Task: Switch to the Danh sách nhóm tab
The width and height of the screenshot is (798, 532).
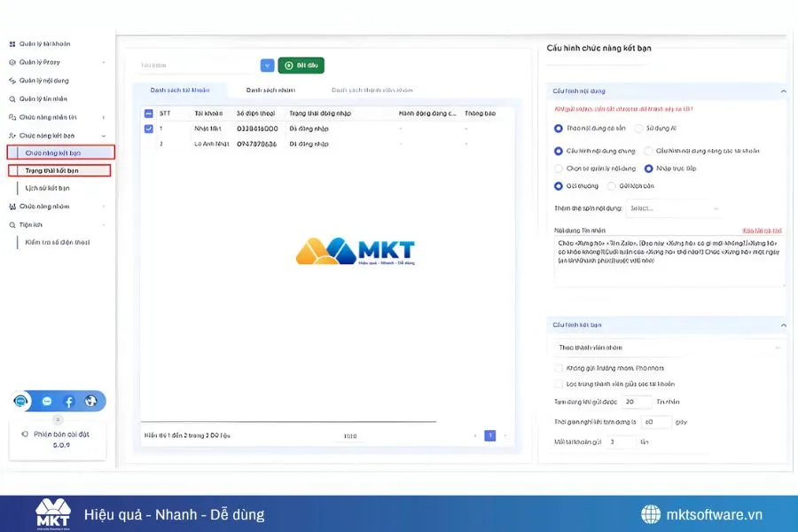Action: click(x=271, y=90)
